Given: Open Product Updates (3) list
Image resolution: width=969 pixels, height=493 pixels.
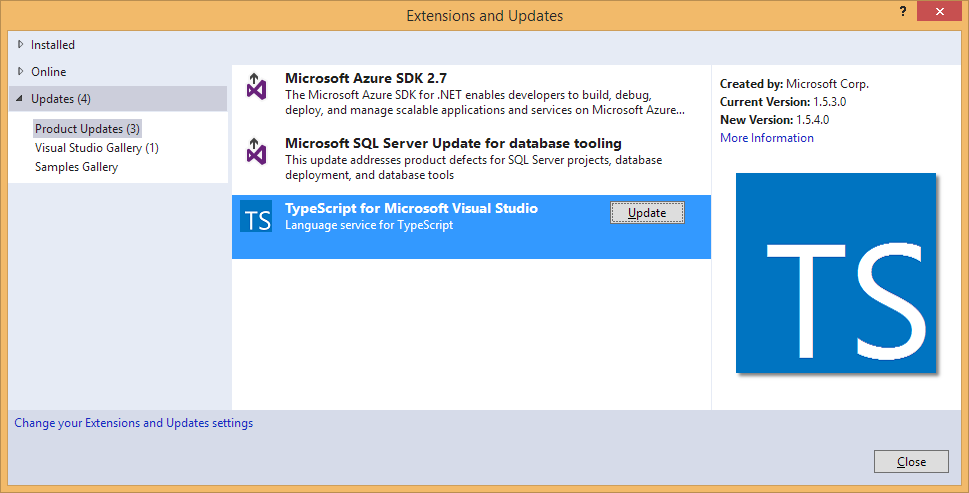Looking at the screenshot, I should [87, 129].
